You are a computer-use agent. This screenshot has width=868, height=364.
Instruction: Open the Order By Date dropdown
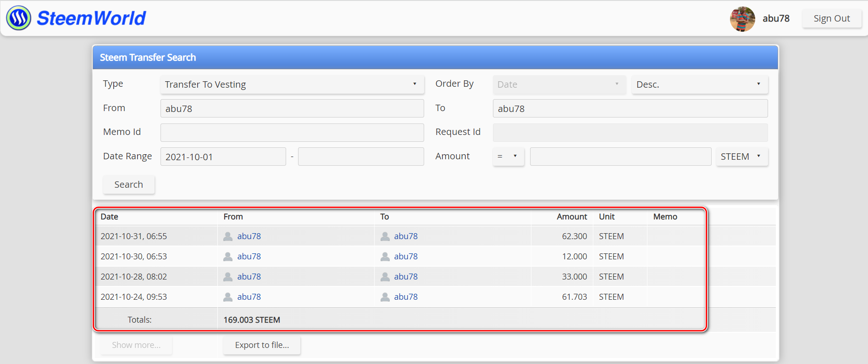559,84
